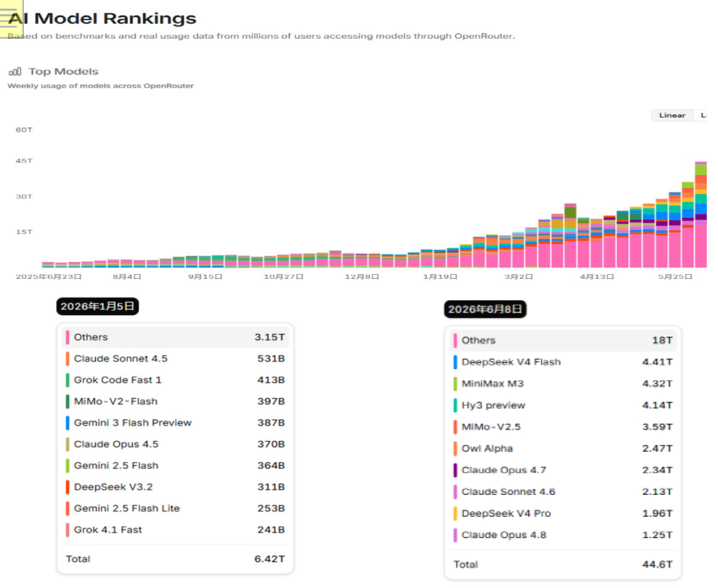Click the 5月25日 axis label
The image size is (718, 588).
[675, 277]
